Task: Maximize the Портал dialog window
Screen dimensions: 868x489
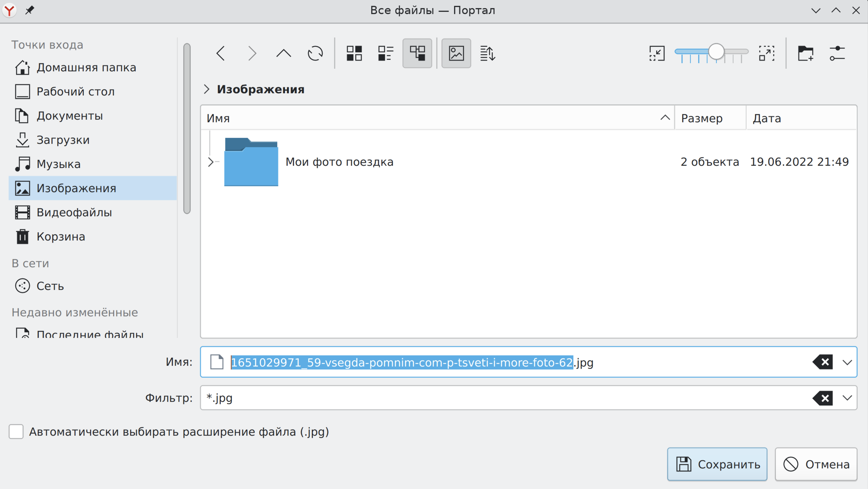Action: (x=836, y=10)
